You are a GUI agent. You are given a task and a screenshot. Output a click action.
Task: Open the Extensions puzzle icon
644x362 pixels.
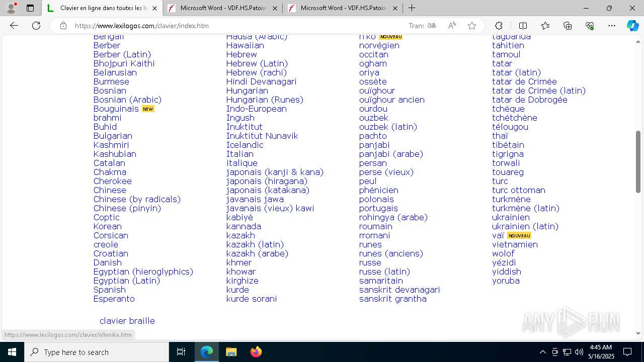[499, 26]
